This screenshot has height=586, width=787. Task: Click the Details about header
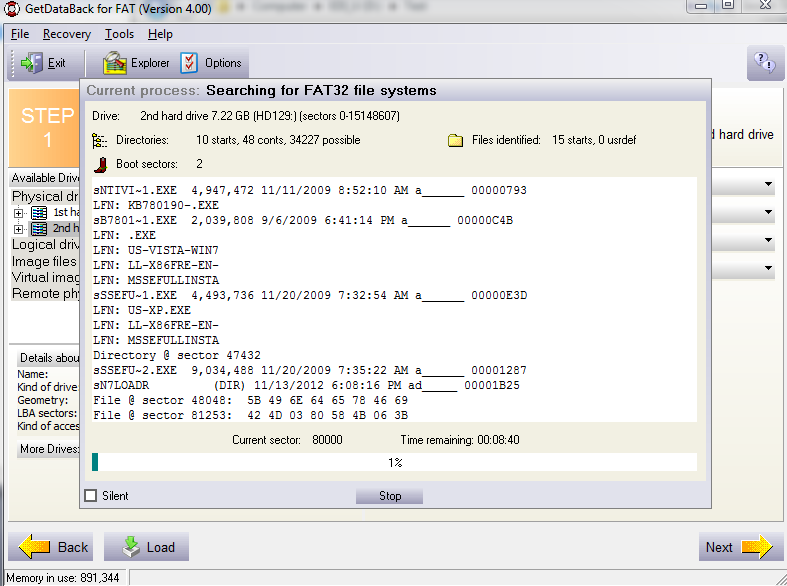pyautogui.click(x=49, y=358)
